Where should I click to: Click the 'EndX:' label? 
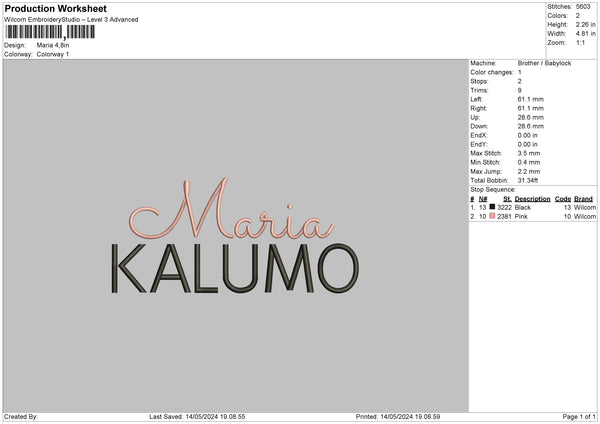(479, 135)
